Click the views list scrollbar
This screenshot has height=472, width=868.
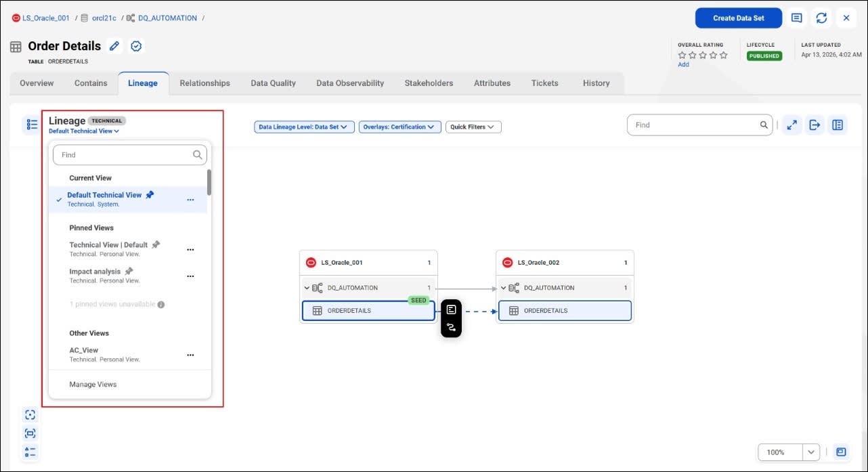[x=209, y=182]
